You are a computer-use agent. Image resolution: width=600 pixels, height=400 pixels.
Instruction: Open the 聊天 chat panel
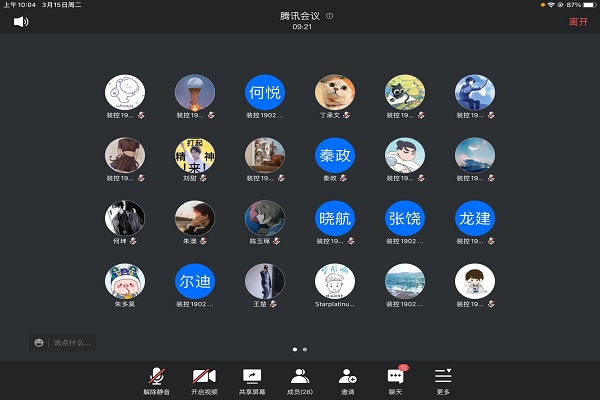coord(395,379)
